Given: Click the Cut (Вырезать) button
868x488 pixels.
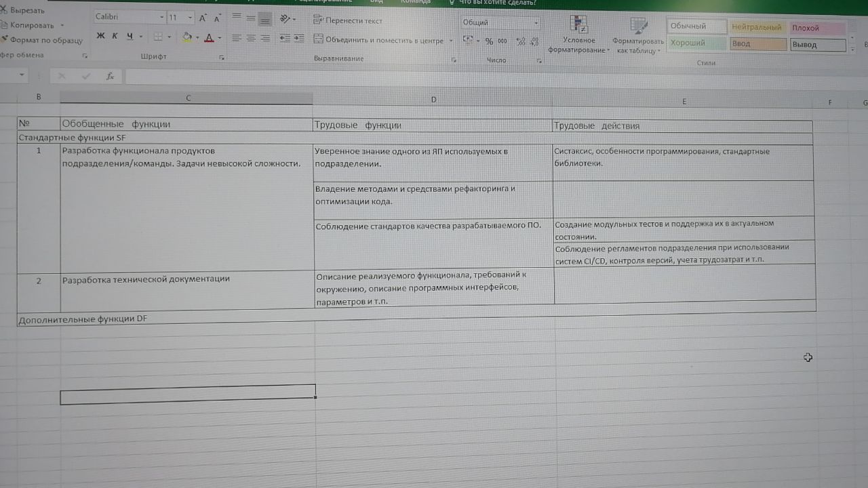Looking at the screenshot, I should click(22, 10).
